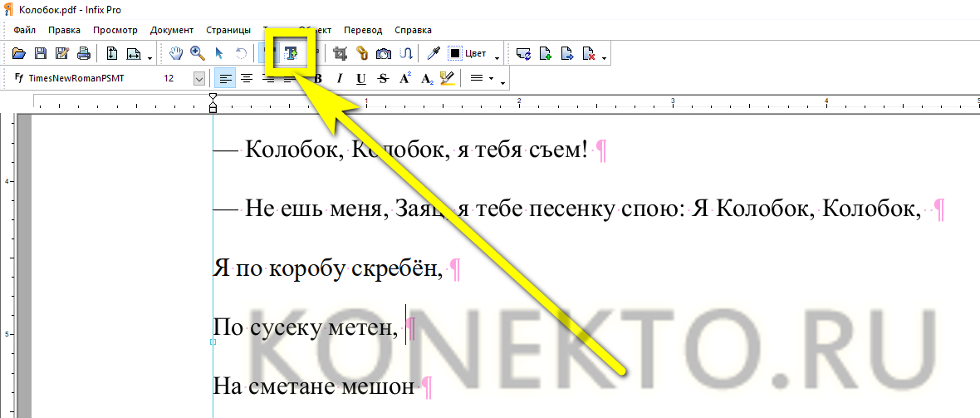Click the camera snapshot tool icon

384,54
